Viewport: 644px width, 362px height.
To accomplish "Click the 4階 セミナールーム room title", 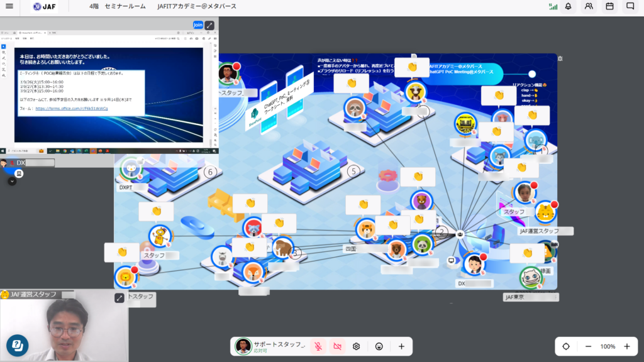I will (x=118, y=6).
